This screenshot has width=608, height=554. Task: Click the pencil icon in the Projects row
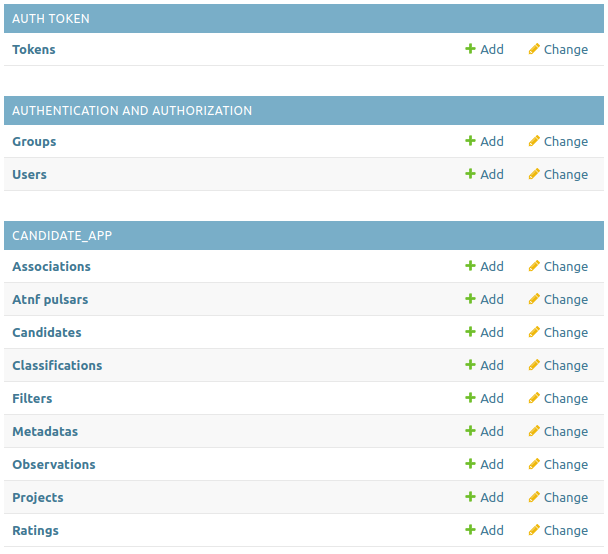click(534, 496)
